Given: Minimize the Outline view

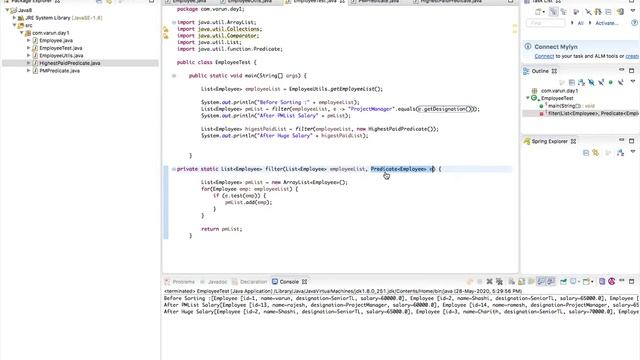Looking at the screenshot, I should click(622, 70).
